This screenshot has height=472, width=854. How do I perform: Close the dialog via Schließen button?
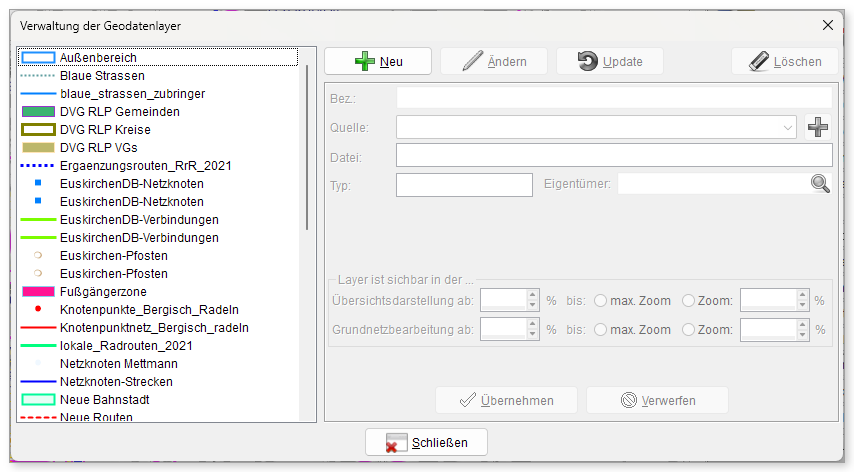coord(426,442)
